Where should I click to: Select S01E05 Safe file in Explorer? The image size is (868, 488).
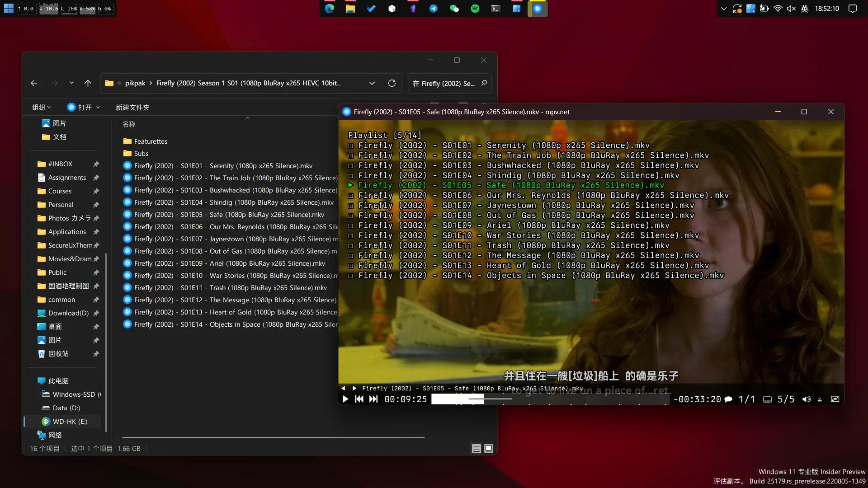coord(224,215)
